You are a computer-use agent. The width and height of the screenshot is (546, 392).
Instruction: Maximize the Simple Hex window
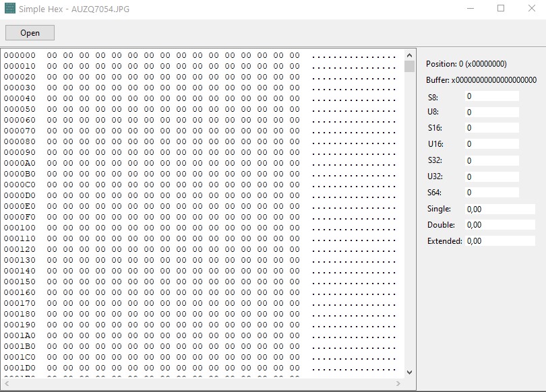point(501,9)
